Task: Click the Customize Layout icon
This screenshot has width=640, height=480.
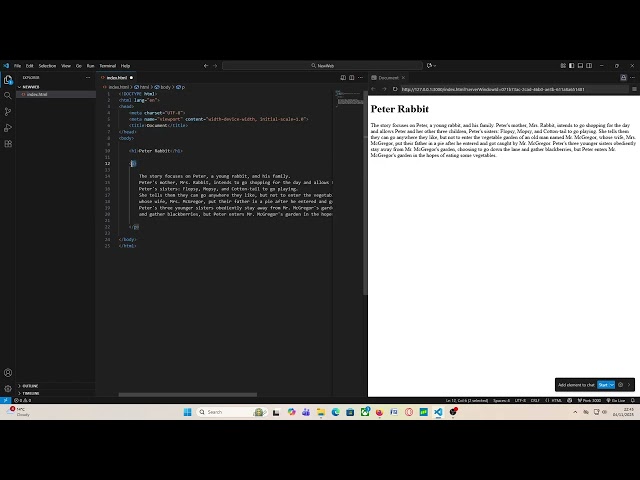Action: [x=563, y=66]
